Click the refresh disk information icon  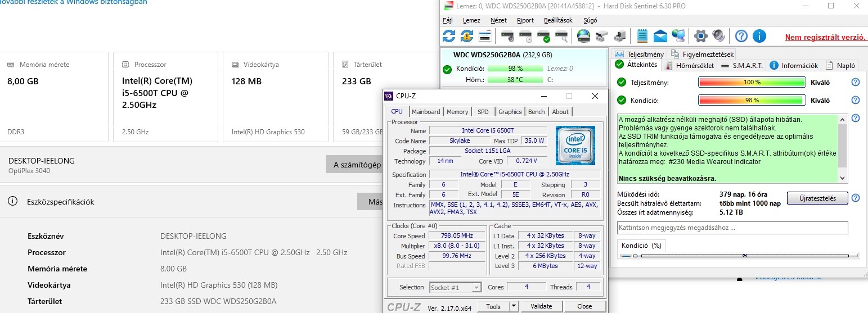449,37
